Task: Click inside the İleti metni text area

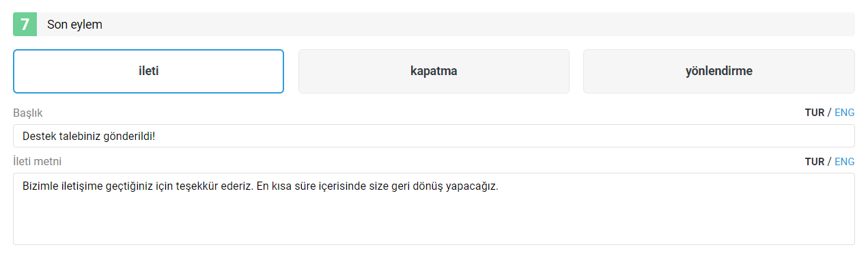Action: pyautogui.click(x=434, y=209)
